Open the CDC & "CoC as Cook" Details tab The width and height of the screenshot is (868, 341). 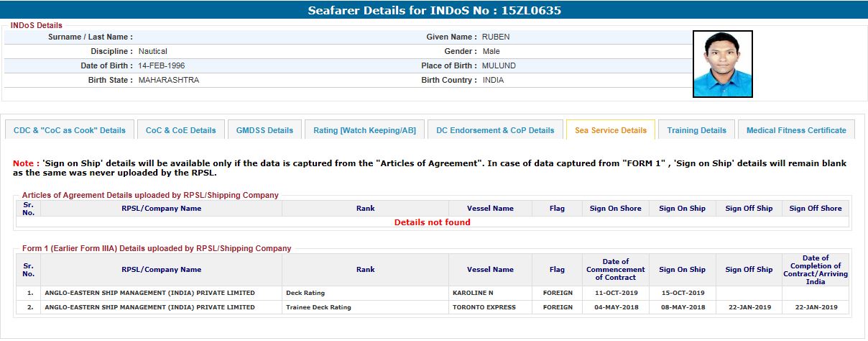tap(70, 130)
